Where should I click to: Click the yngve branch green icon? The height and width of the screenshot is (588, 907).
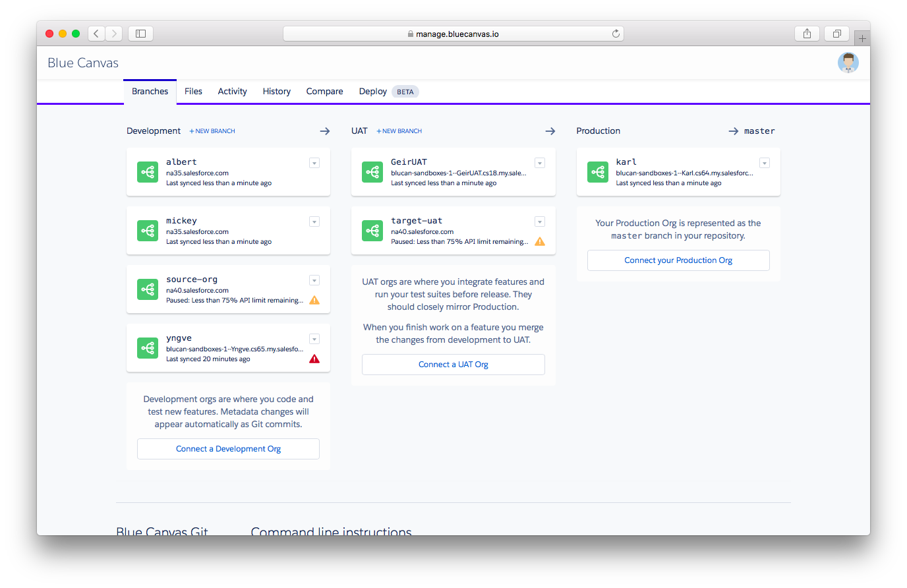point(148,348)
